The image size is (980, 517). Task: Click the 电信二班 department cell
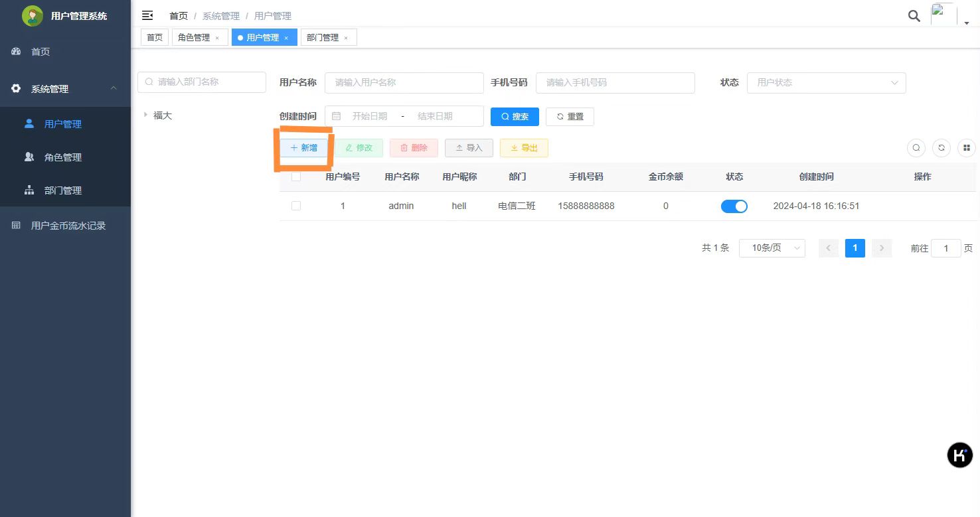517,206
